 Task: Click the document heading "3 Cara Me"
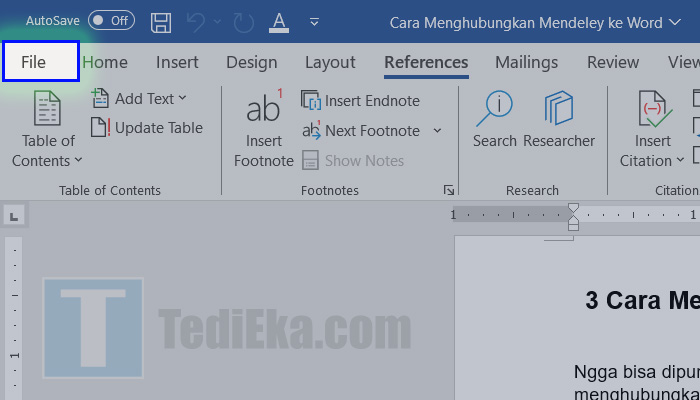pyautogui.click(x=642, y=300)
